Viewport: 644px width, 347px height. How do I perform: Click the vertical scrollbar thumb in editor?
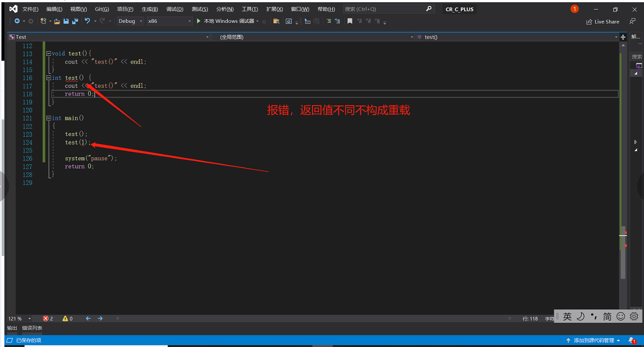click(x=623, y=252)
